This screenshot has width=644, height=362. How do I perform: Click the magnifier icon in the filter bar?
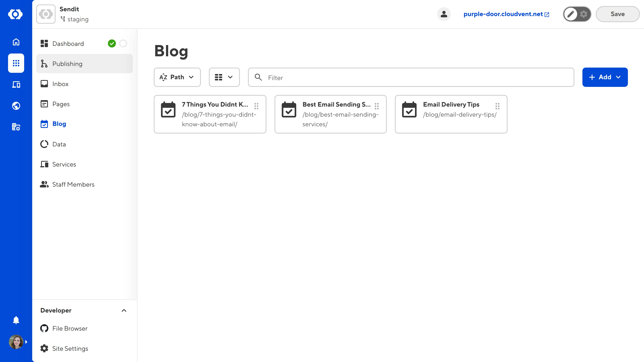259,77
